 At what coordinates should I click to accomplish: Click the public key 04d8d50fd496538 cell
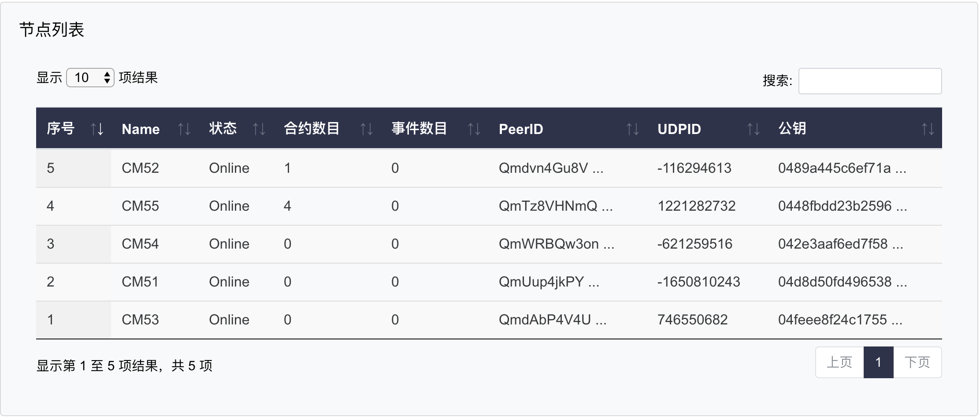point(842,282)
